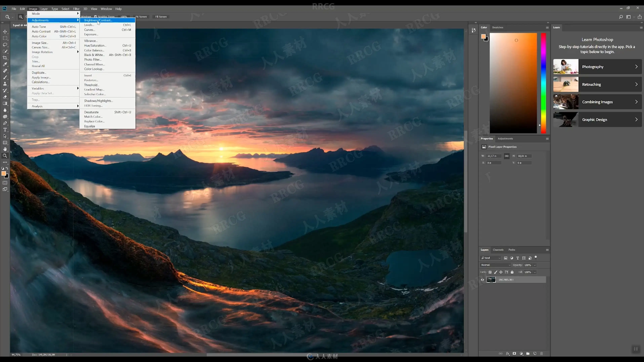The height and width of the screenshot is (362, 644).
Task: Choose Levels from the Adjustments submenu
Action: point(89,25)
